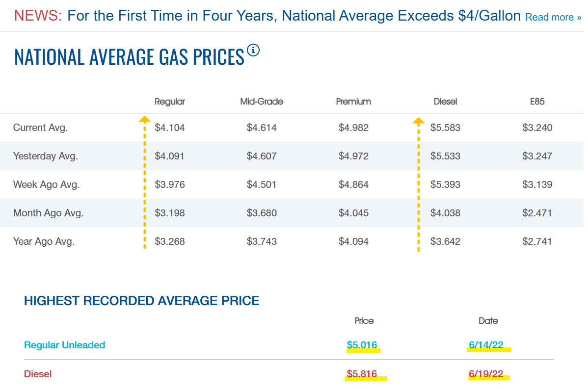The height and width of the screenshot is (389, 588).
Task: Click the highlighted $5.816 diesel price
Action: click(362, 374)
